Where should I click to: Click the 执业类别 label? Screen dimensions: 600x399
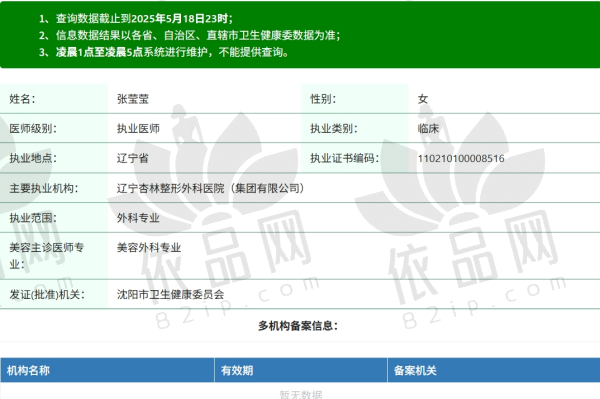pos(334,129)
